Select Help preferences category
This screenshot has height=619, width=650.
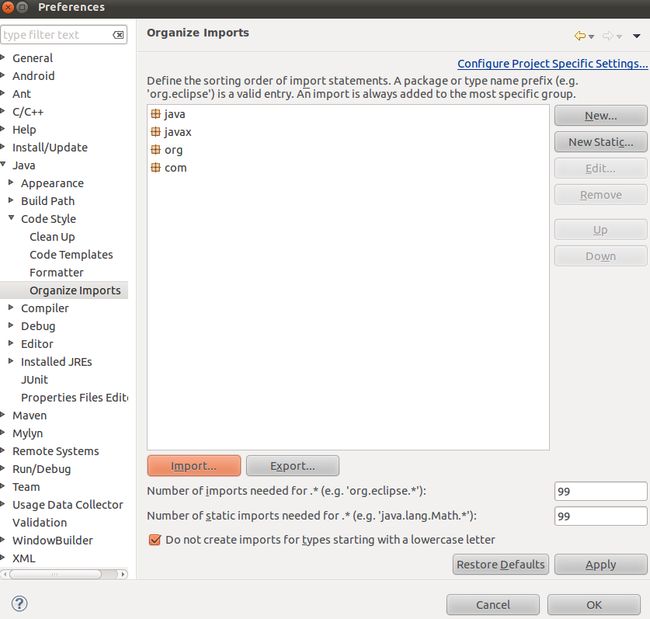(x=24, y=129)
